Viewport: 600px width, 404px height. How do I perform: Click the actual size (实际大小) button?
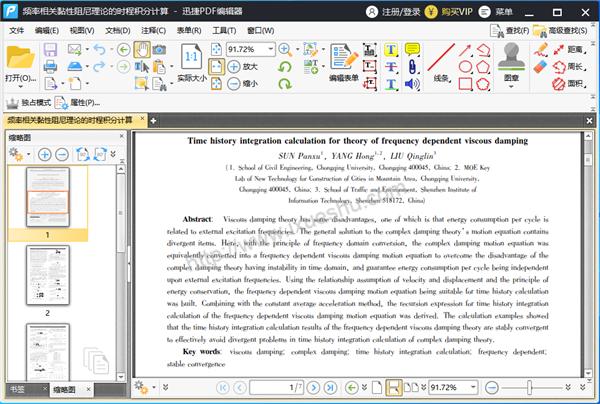(x=192, y=60)
